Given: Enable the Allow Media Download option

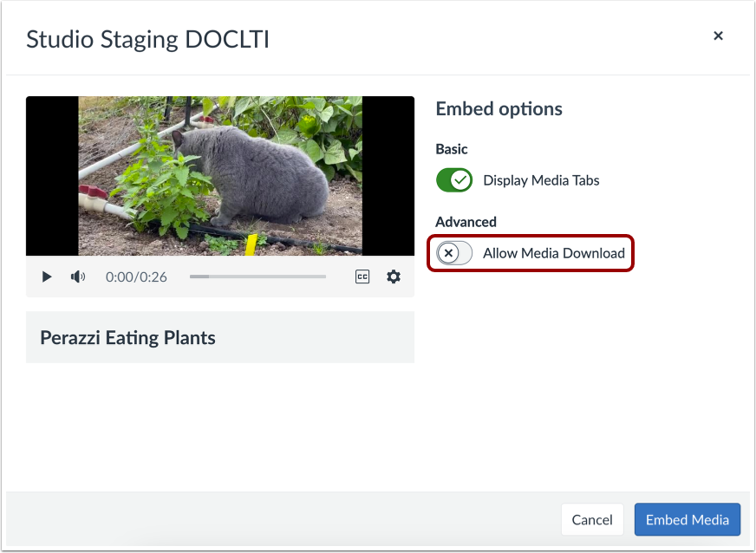Looking at the screenshot, I should click(x=453, y=253).
